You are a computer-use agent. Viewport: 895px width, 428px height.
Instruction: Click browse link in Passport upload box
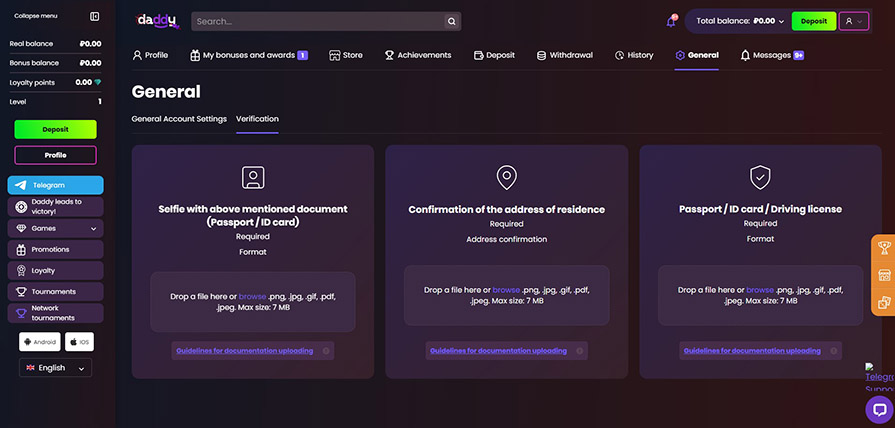760,290
